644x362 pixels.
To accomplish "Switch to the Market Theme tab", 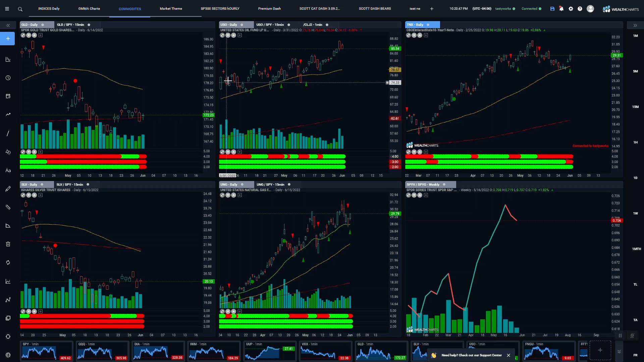I will click(x=171, y=9).
